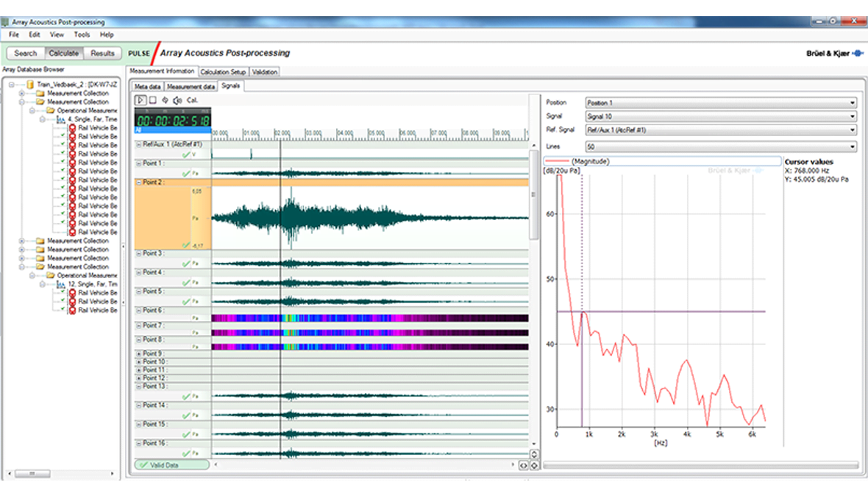Click the Cal. toolbar button
Viewport: 868px width, 496px height.
click(x=192, y=100)
